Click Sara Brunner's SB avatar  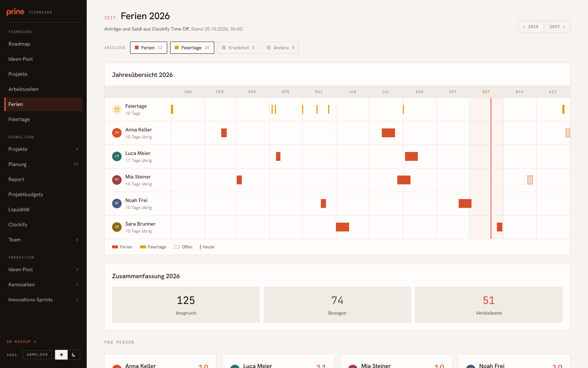117,227
